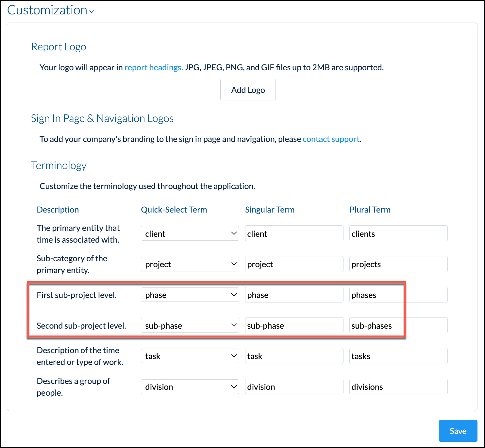
Task: Open the task Quick-Select dropdown
Action: (190, 356)
